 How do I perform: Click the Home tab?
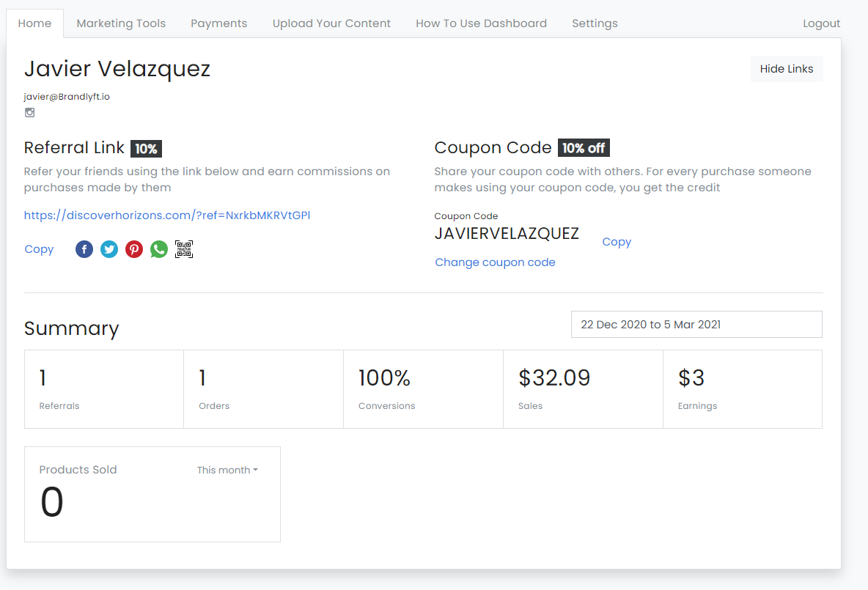(x=34, y=23)
